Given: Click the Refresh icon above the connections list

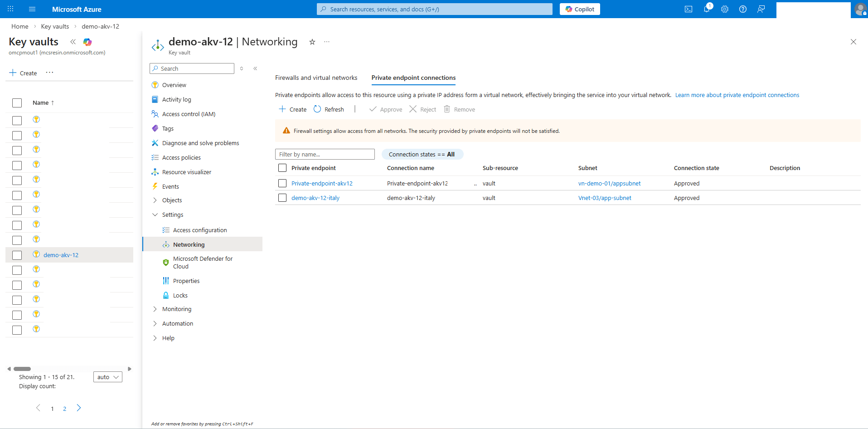Looking at the screenshot, I should click(329, 109).
